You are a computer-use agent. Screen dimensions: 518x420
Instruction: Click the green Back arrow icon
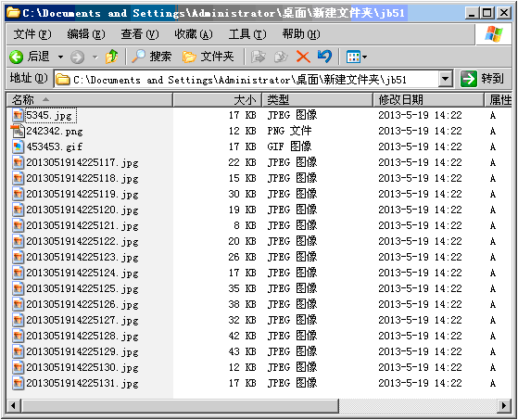tap(16, 57)
